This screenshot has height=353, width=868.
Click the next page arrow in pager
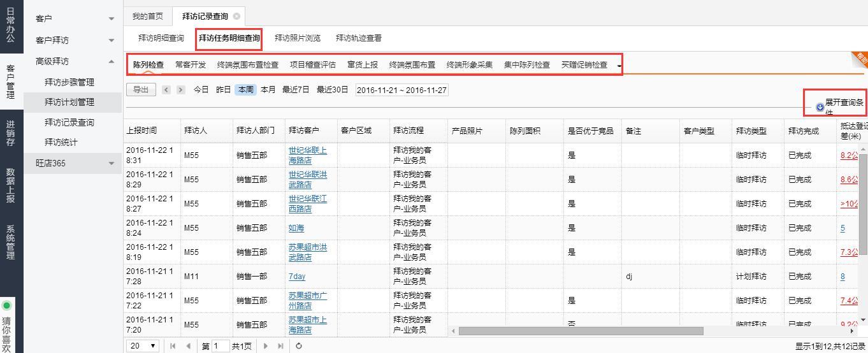point(266,346)
